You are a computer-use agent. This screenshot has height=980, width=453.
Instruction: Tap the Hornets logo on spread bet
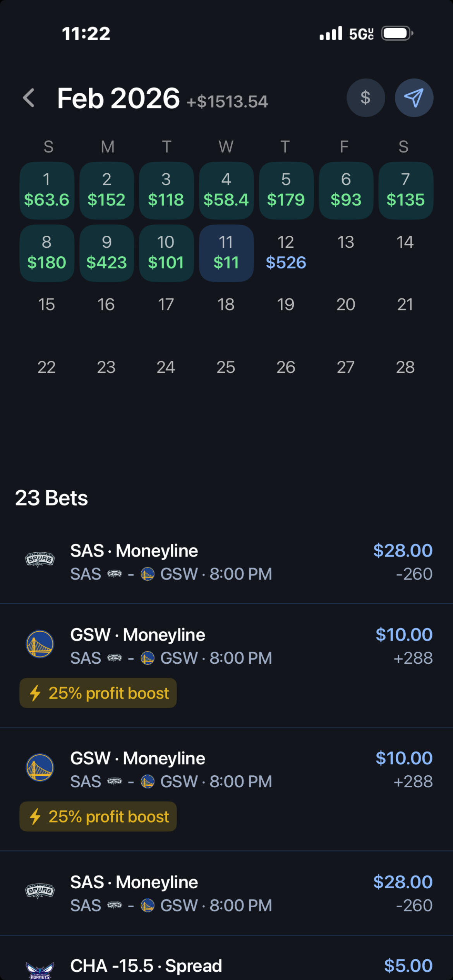pos(40,969)
